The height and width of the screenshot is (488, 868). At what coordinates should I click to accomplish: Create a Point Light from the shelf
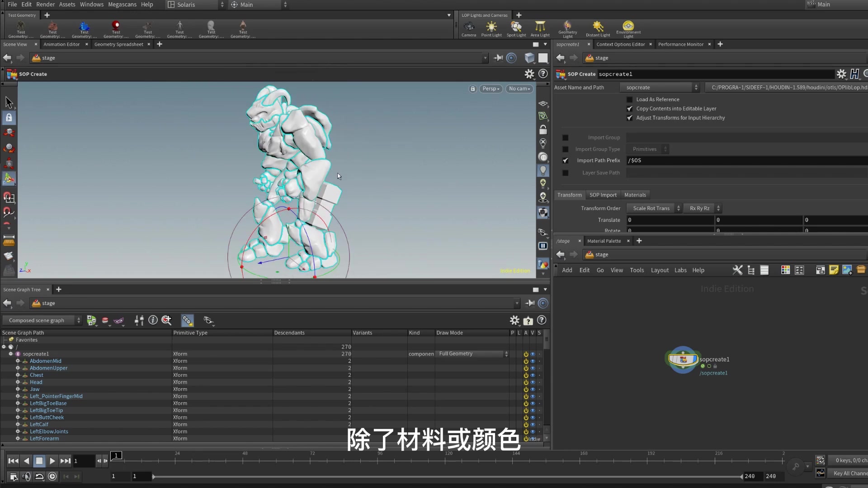point(491,28)
